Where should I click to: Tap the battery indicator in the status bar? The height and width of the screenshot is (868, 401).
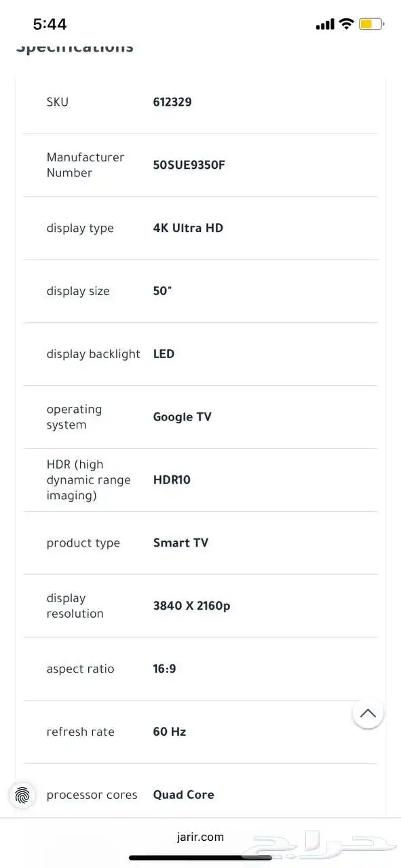tap(370, 22)
